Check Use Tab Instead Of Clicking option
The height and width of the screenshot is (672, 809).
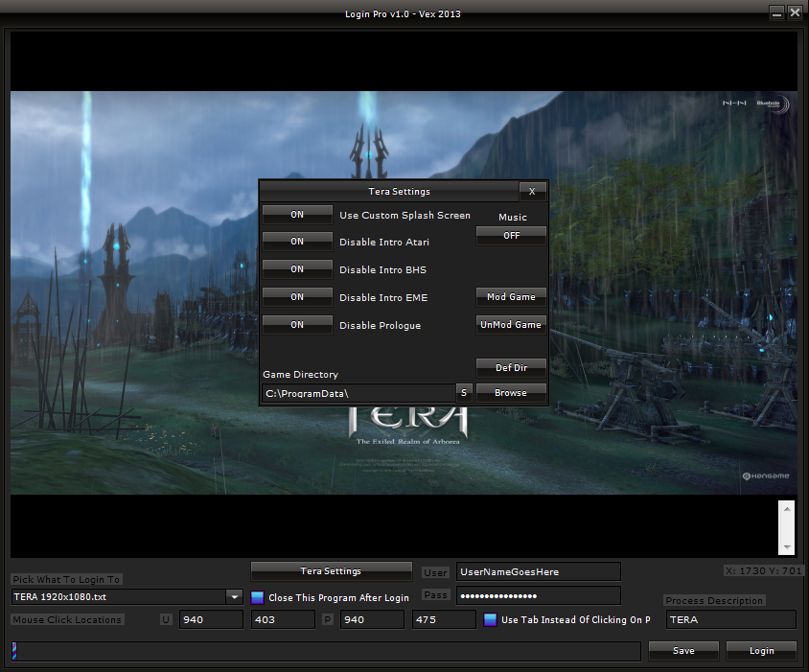490,620
